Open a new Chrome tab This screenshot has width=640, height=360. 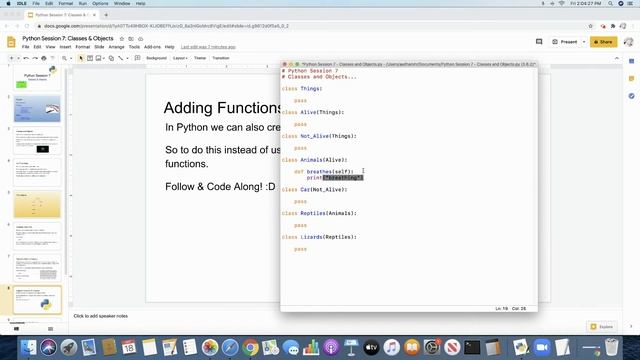point(106,15)
